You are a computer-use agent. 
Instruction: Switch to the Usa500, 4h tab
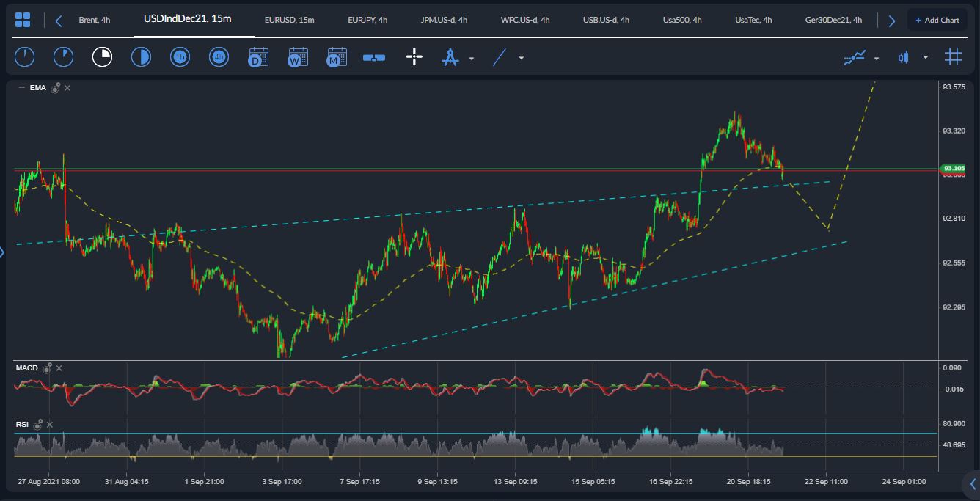682,20
